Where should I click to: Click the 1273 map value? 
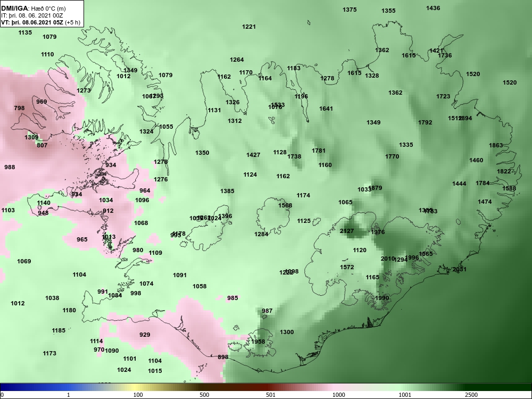84,90
